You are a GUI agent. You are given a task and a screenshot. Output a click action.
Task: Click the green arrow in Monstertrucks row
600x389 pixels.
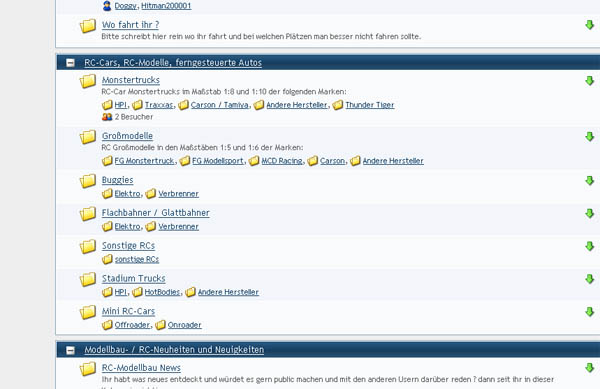click(589, 81)
